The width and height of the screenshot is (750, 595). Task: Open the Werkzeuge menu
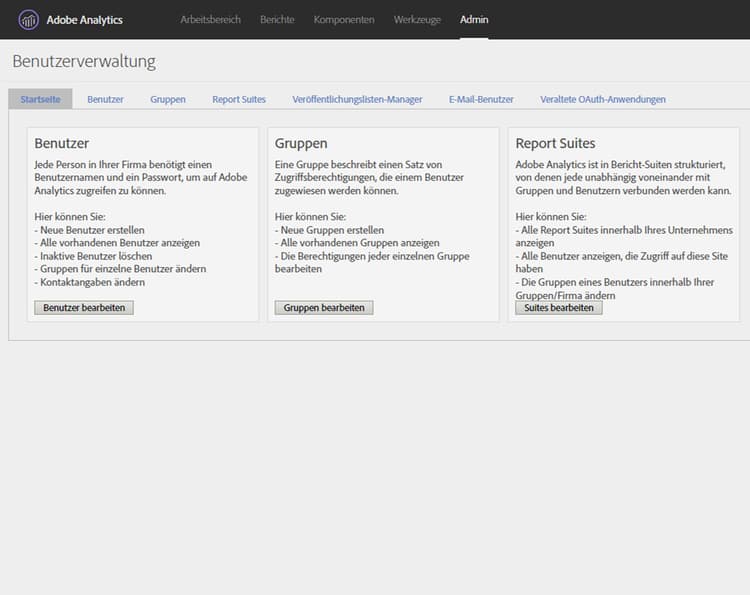click(417, 20)
